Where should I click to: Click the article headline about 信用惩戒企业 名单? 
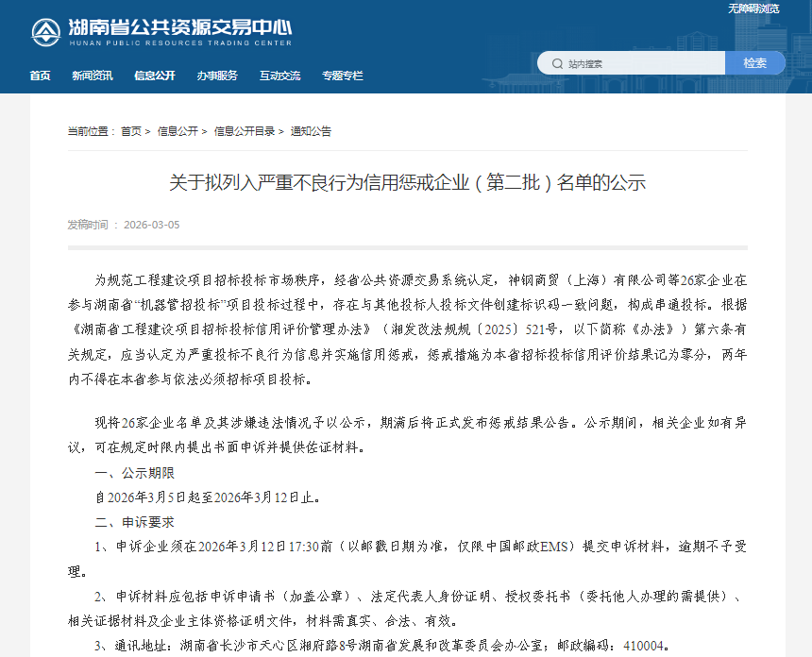click(x=407, y=182)
